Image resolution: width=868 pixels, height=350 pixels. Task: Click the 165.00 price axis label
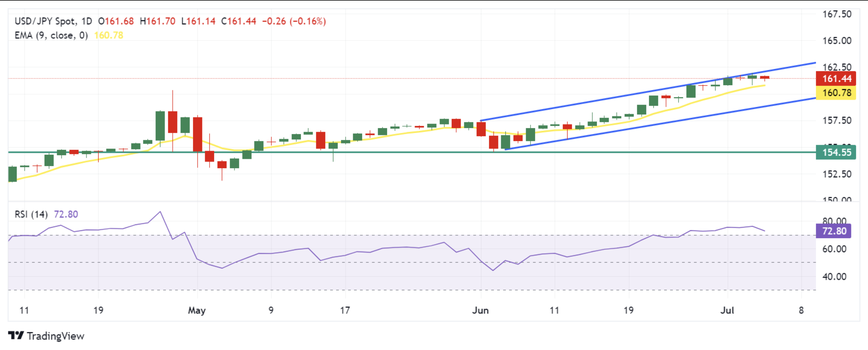click(837, 41)
